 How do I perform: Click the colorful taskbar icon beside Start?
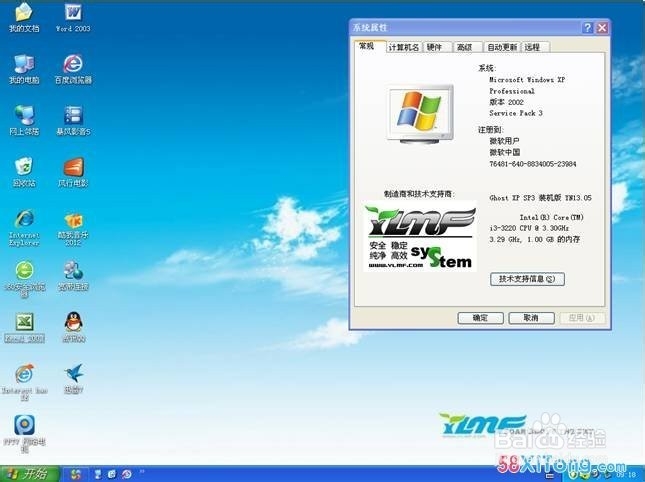tap(76, 474)
